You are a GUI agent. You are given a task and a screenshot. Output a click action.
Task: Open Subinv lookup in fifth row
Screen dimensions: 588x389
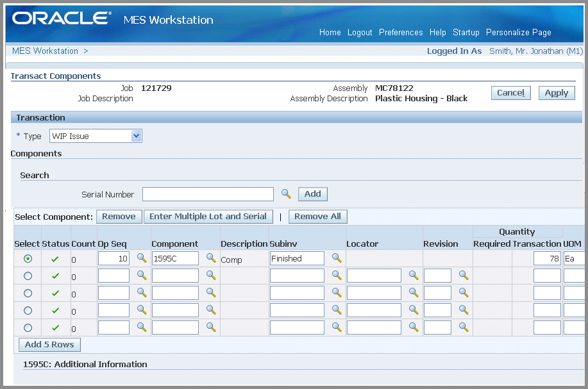[x=337, y=327]
